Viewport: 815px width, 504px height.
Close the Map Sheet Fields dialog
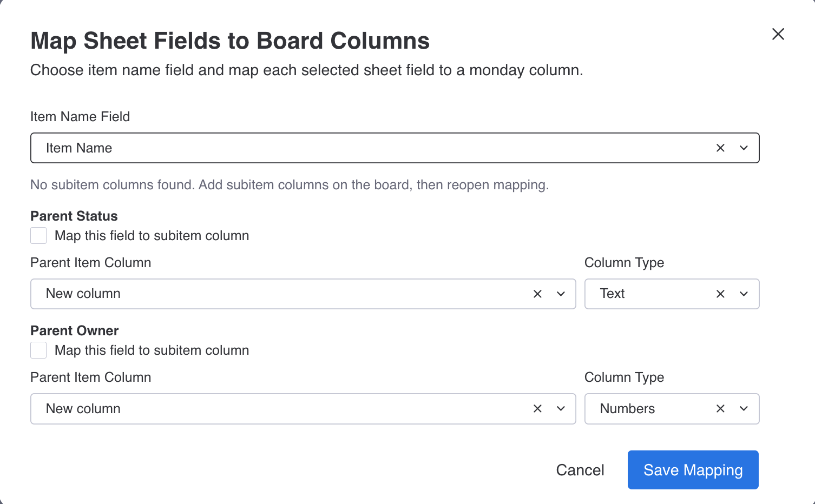[x=778, y=34]
